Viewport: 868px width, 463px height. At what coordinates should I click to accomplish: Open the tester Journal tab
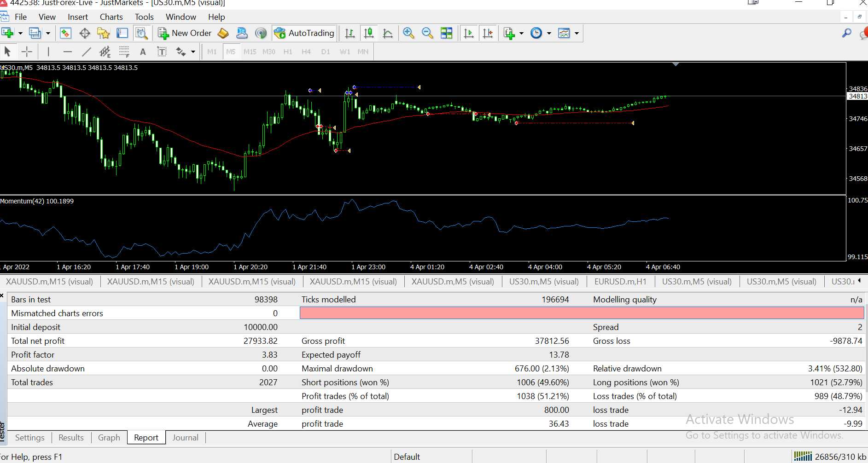186,438
